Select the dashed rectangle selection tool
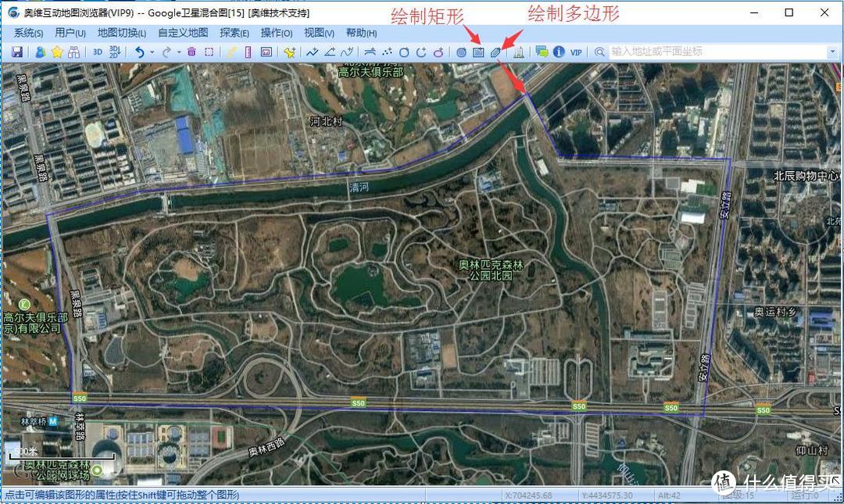The height and width of the screenshot is (504, 844). (209, 52)
